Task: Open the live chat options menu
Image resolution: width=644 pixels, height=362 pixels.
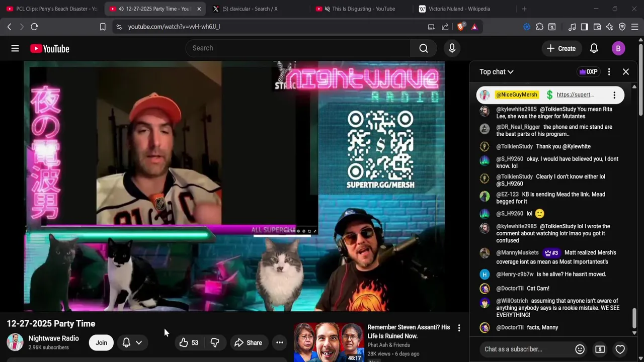Action: (609, 72)
